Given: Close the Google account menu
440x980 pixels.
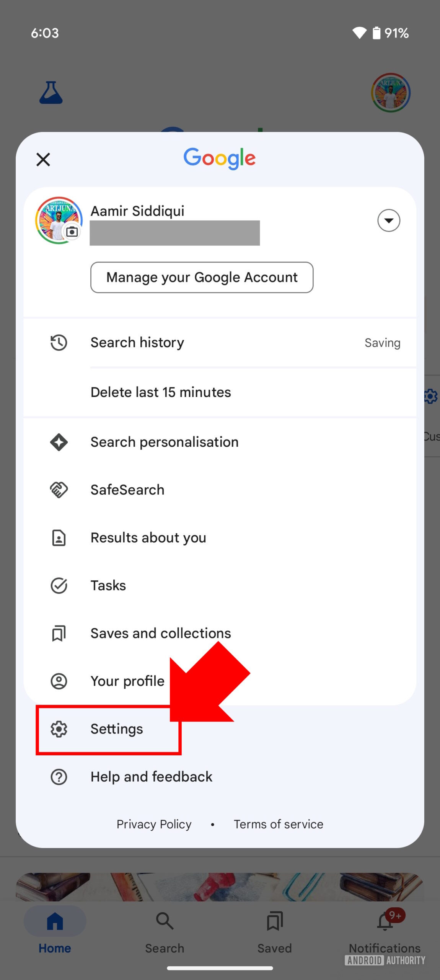Looking at the screenshot, I should 43,160.
